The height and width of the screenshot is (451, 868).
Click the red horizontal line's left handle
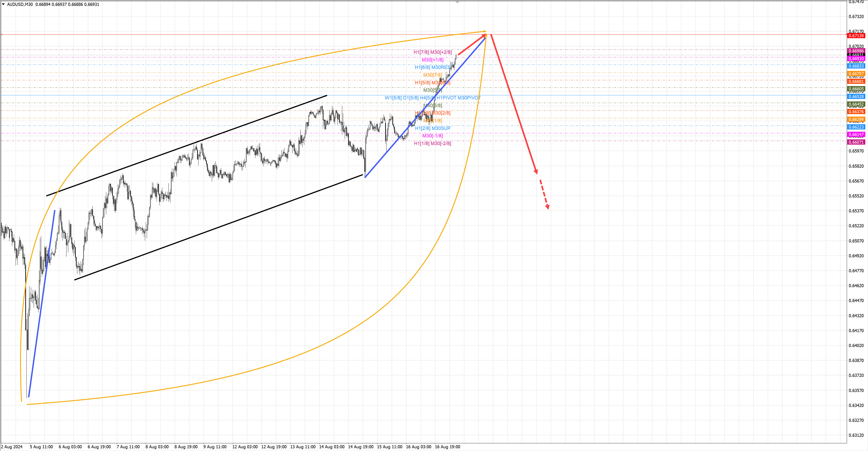(x=2, y=34)
